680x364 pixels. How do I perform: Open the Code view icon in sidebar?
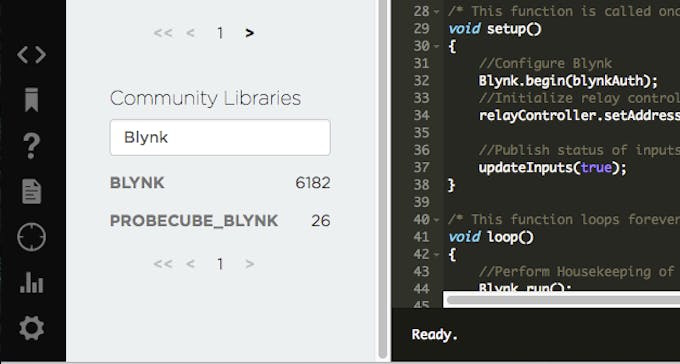[x=32, y=55]
